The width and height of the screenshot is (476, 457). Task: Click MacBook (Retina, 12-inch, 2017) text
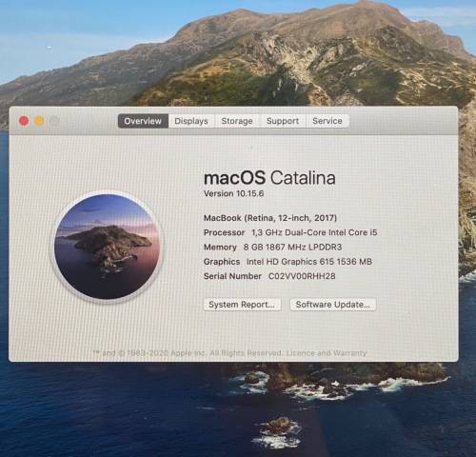(270, 218)
